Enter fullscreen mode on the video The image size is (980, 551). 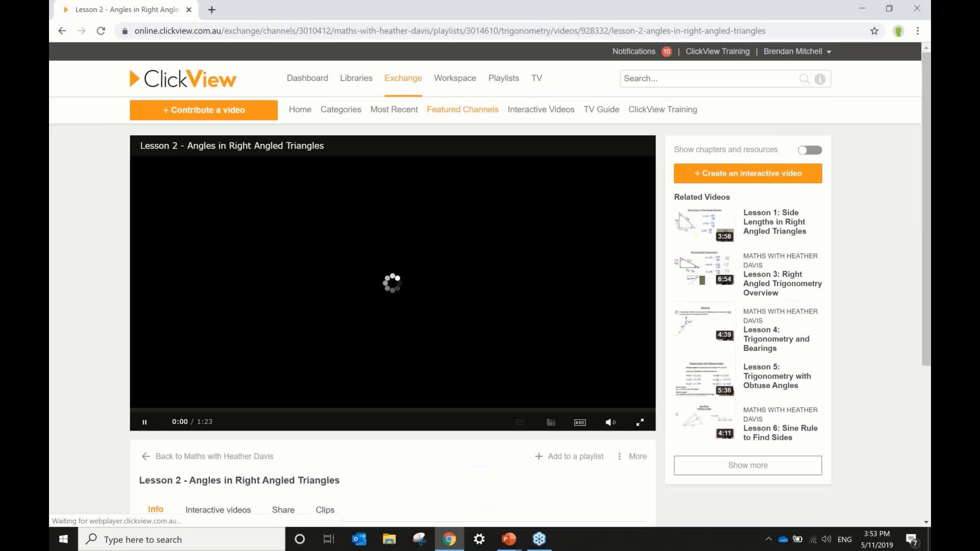(x=640, y=422)
